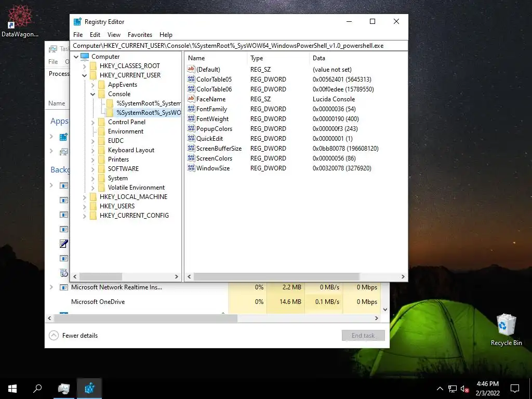Click the DWORD icon beside PopupColors
532x399 pixels.
pos(191,129)
